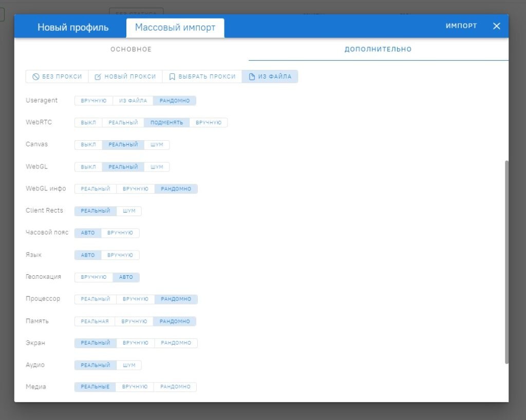
Task: Set Язык to Вручную
Action: coord(120,255)
